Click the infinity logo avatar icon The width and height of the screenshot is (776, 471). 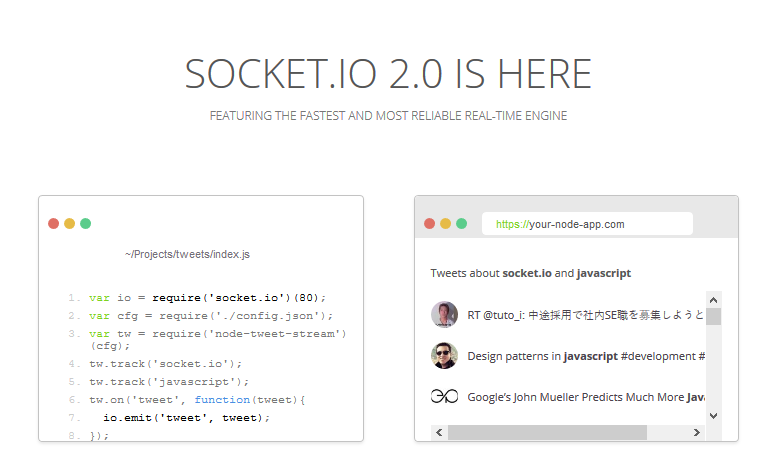[444, 396]
